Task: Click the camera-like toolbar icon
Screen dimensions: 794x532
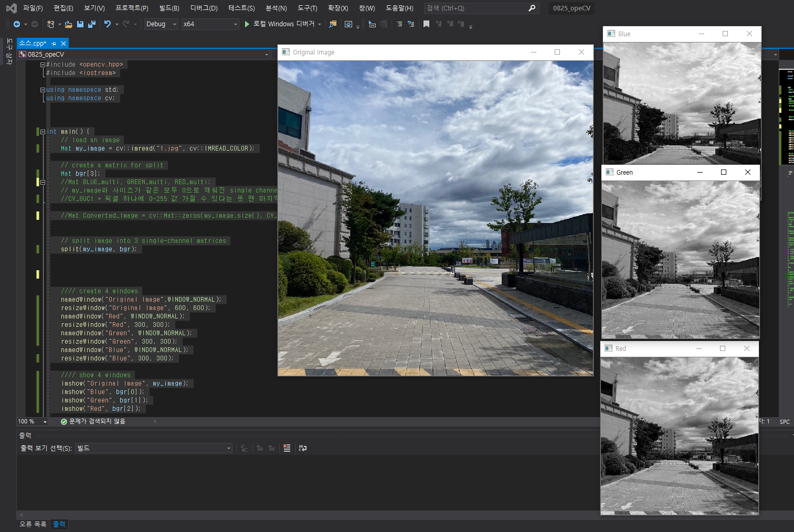Action: 348,24
